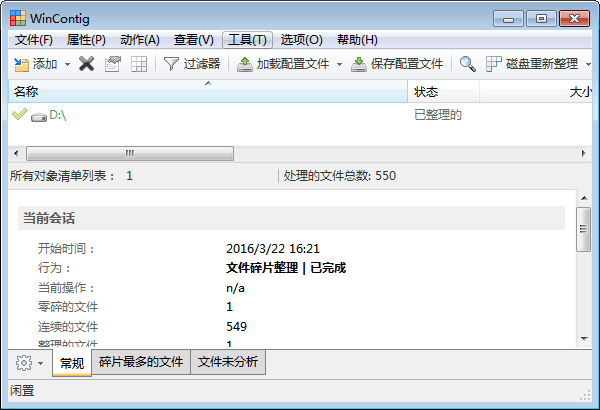Click 加载配置文件 load profile button

(x=284, y=64)
